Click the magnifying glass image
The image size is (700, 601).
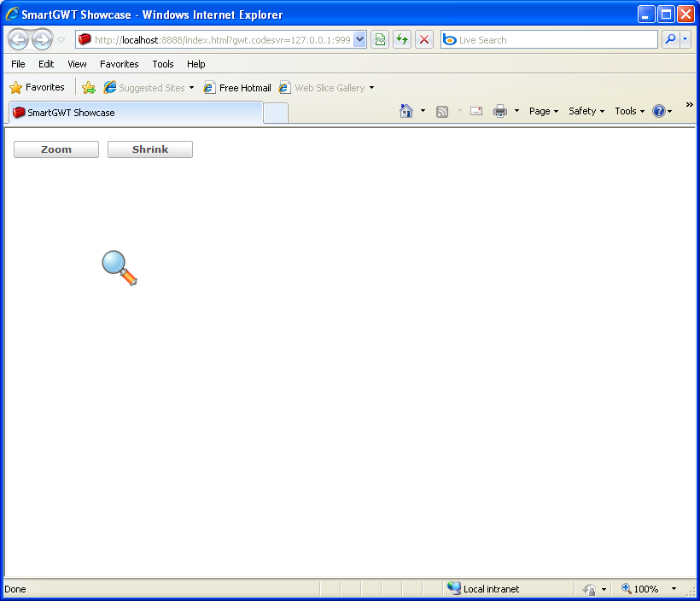tap(120, 268)
